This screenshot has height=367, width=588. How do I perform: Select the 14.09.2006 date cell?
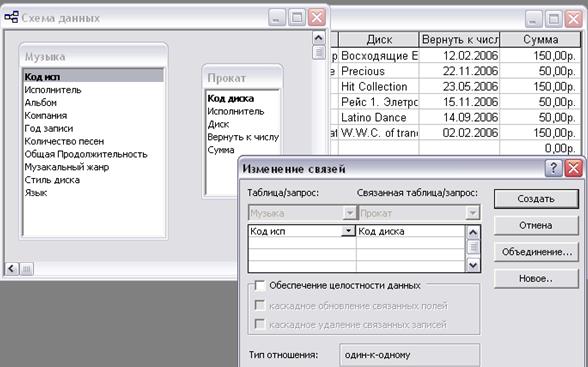459,117
